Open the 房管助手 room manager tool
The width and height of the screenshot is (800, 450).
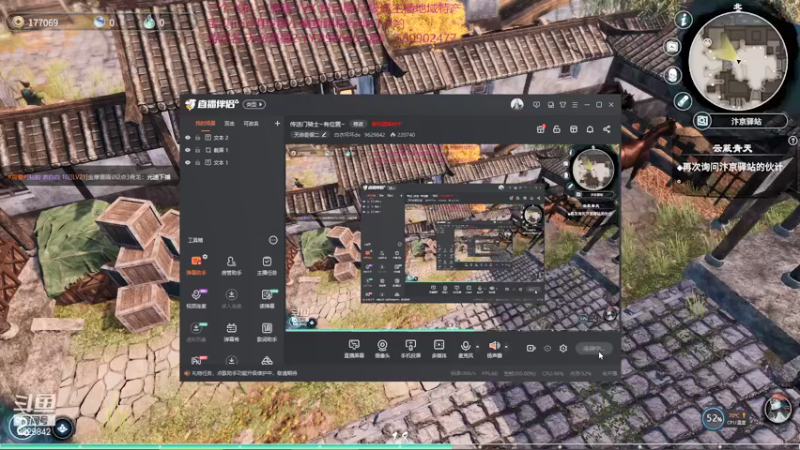pyautogui.click(x=231, y=265)
